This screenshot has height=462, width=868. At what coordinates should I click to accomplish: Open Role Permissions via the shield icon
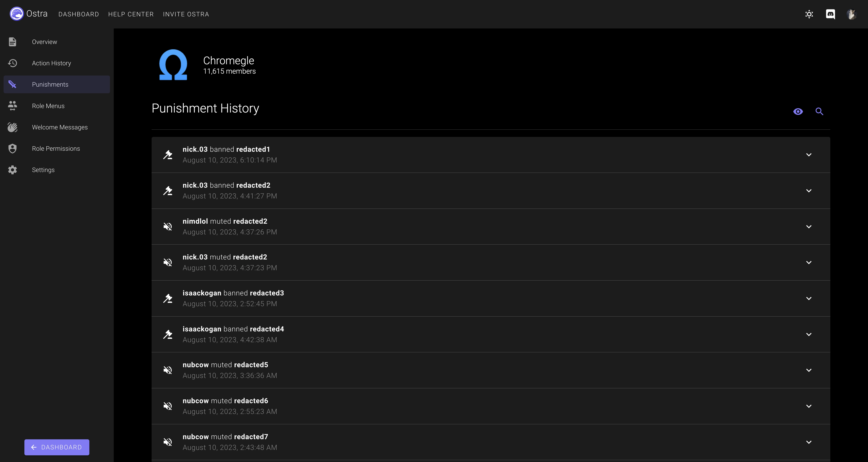tap(12, 148)
